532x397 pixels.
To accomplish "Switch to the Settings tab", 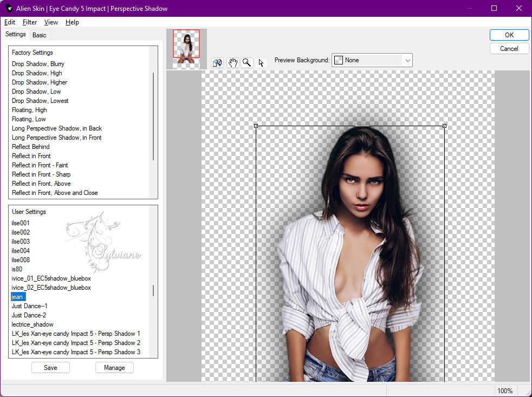I will [16, 34].
